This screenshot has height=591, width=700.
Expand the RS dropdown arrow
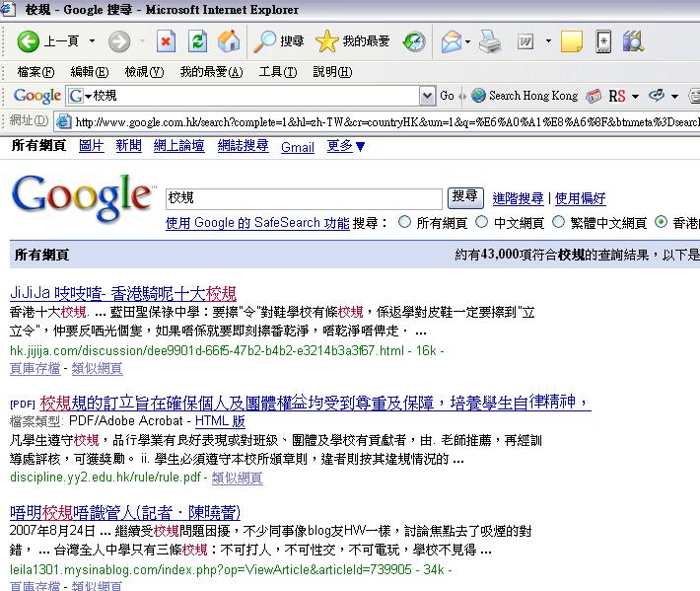[x=635, y=96]
